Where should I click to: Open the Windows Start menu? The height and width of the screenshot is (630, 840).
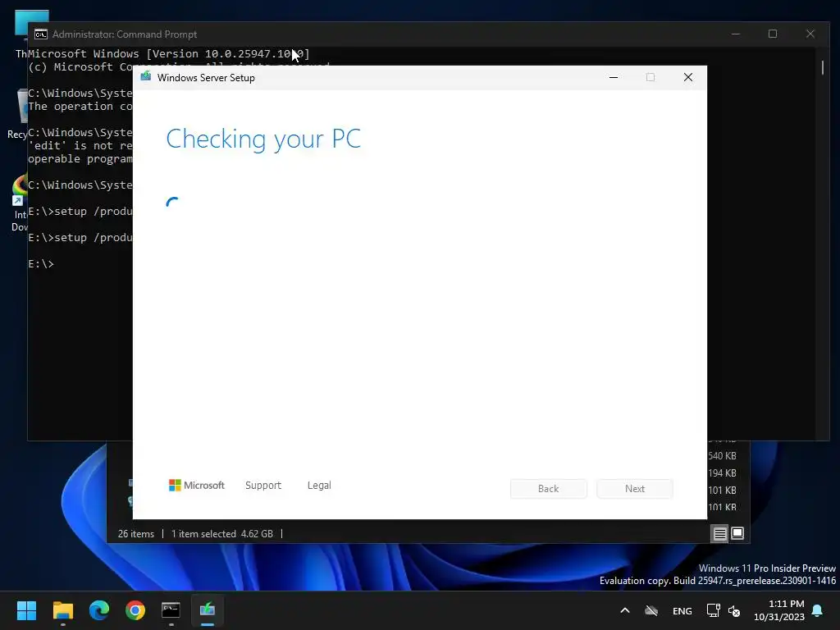[x=26, y=610]
